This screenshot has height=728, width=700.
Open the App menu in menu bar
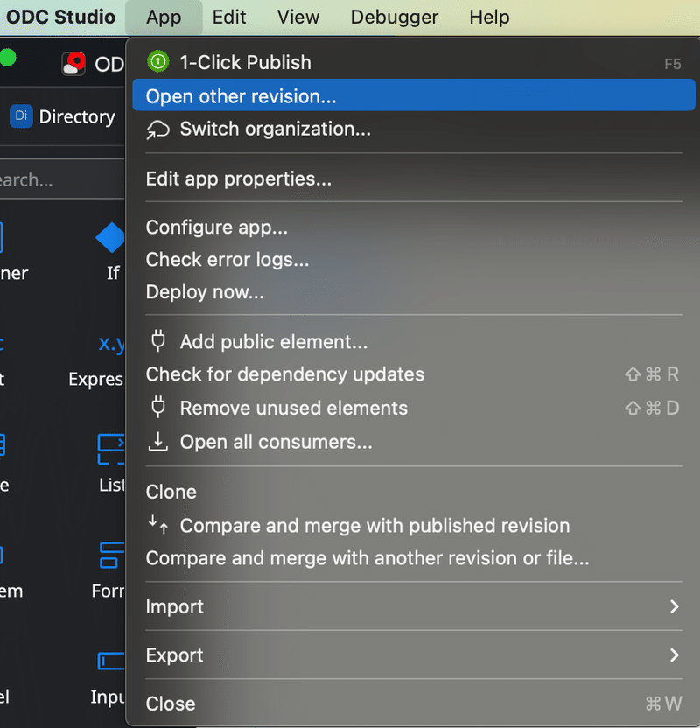(164, 17)
